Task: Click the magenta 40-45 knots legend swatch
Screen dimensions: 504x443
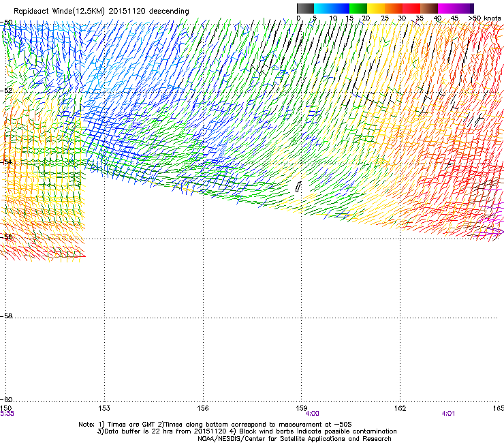Action: click(x=447, y=8)
